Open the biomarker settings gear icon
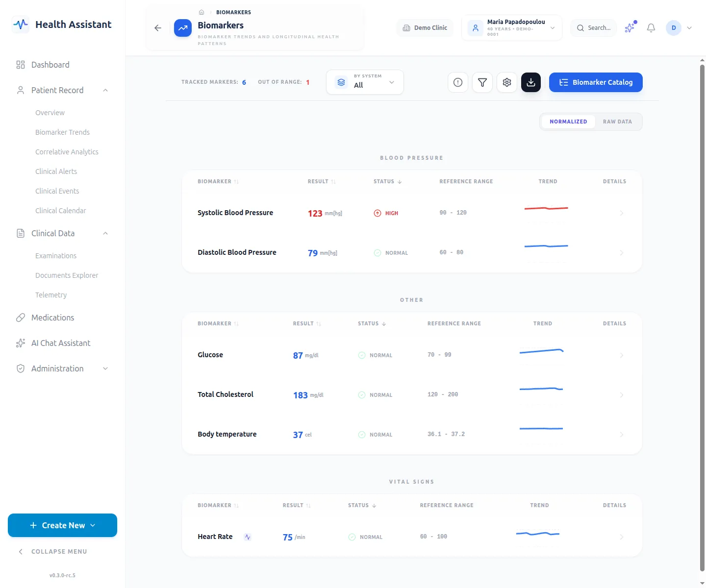706x588 pixels. point(507,82)
